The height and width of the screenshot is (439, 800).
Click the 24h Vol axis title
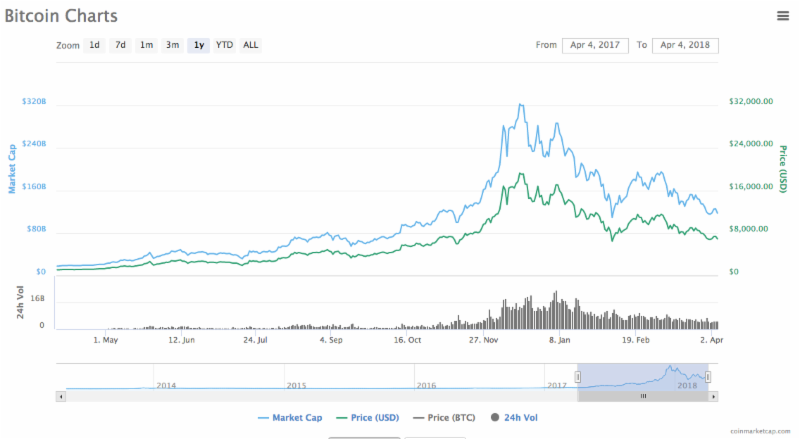point(20,303)
